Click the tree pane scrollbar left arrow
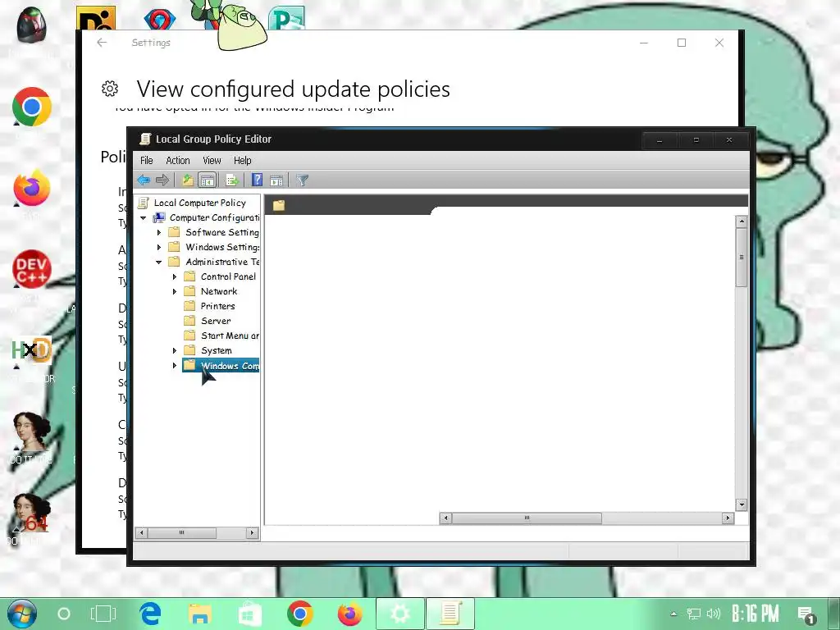This screenshot has width=840, height=630. coord(141,532)
